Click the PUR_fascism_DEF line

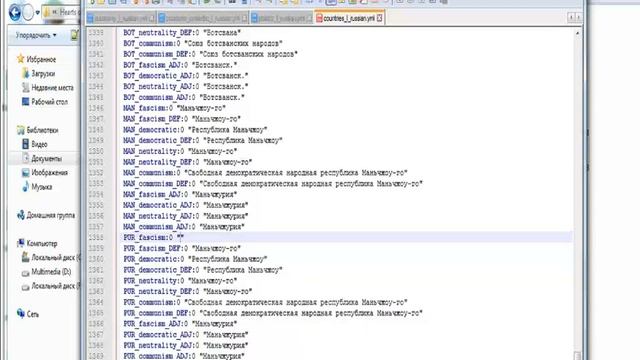[182, 249]
